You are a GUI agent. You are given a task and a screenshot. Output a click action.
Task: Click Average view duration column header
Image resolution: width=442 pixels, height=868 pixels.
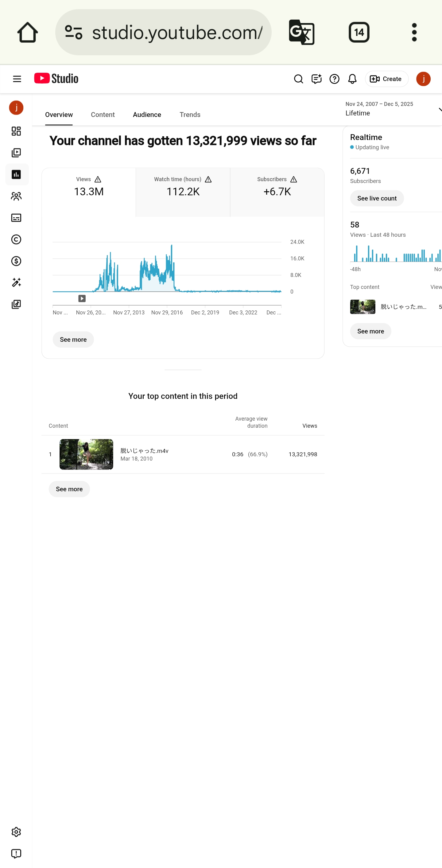pos(251,422)
